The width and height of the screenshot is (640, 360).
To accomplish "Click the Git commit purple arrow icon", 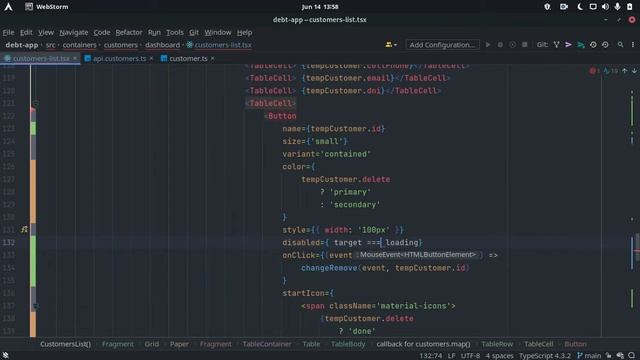I will click(x=568, y=44).
